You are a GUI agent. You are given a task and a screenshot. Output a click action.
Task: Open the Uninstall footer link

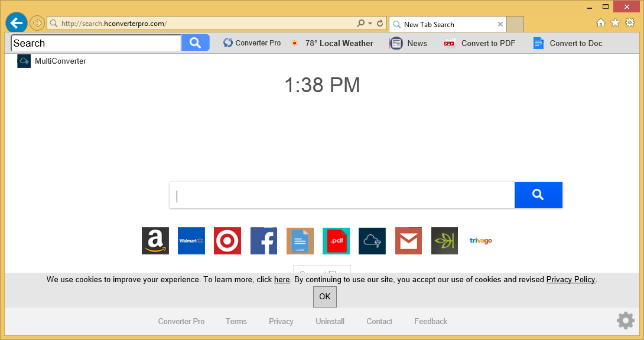click(330, 321)
